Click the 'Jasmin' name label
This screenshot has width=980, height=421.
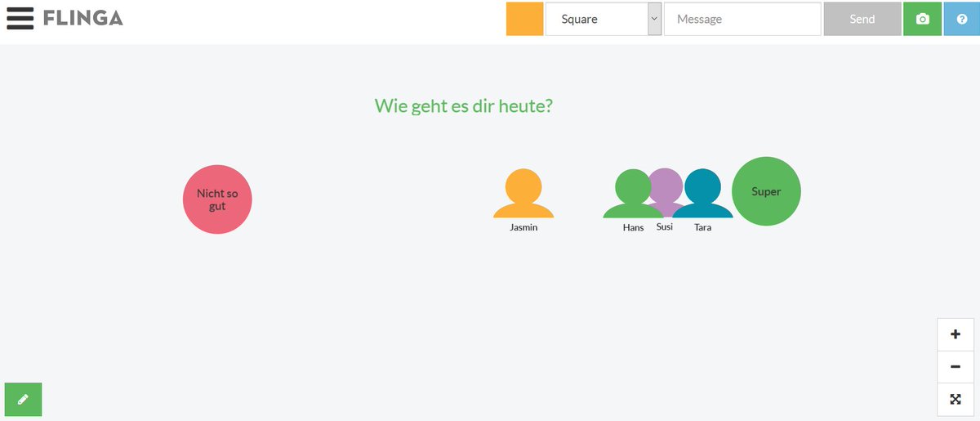point(523,227)
